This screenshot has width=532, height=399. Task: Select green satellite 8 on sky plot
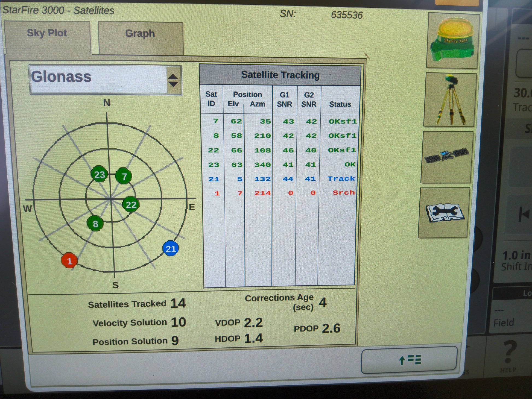95,224
